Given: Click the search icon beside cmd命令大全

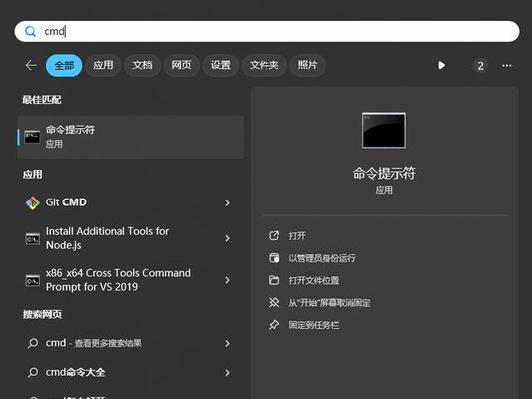Looking at the screenshot, I should 33,372.
